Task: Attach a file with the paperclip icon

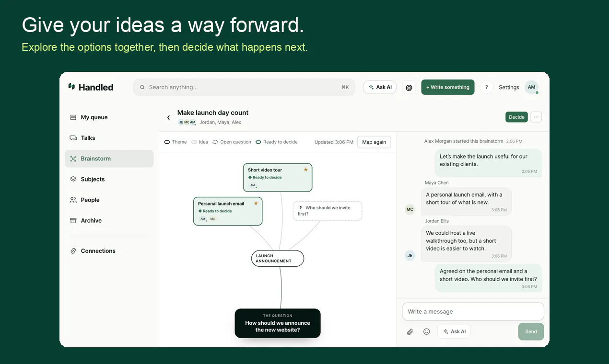Action: (410, 331)
